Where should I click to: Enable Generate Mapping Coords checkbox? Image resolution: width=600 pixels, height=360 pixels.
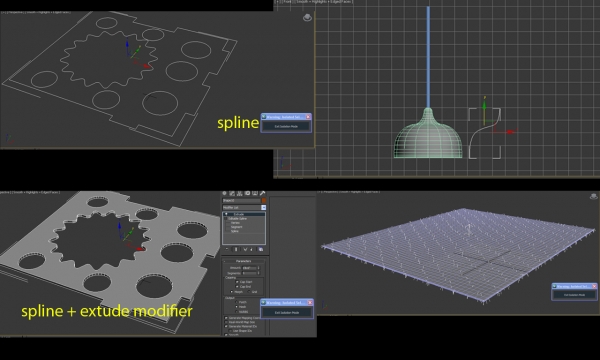(226, 318)
